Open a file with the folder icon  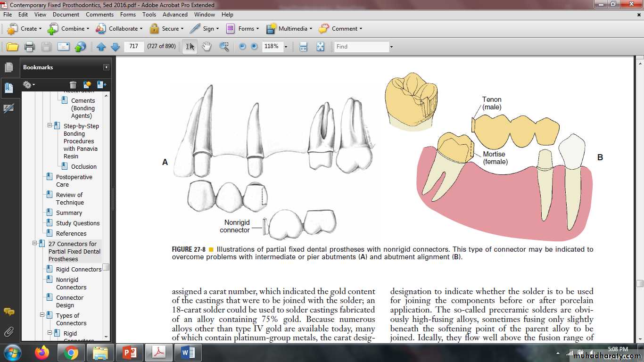point(12,47)
